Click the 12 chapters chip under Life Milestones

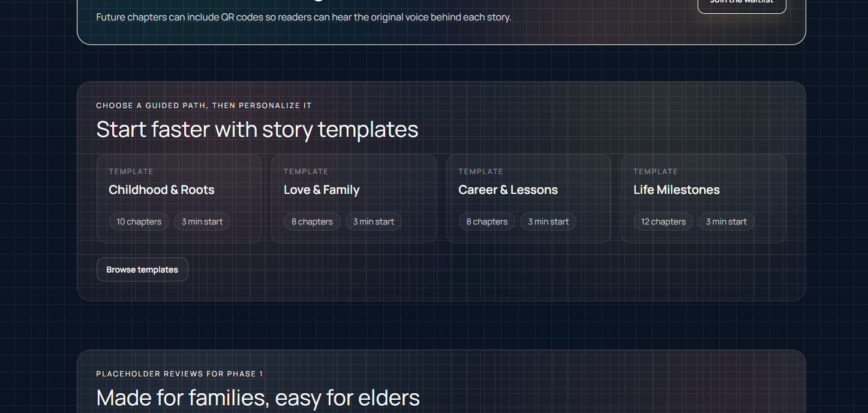tap(663, 222)
